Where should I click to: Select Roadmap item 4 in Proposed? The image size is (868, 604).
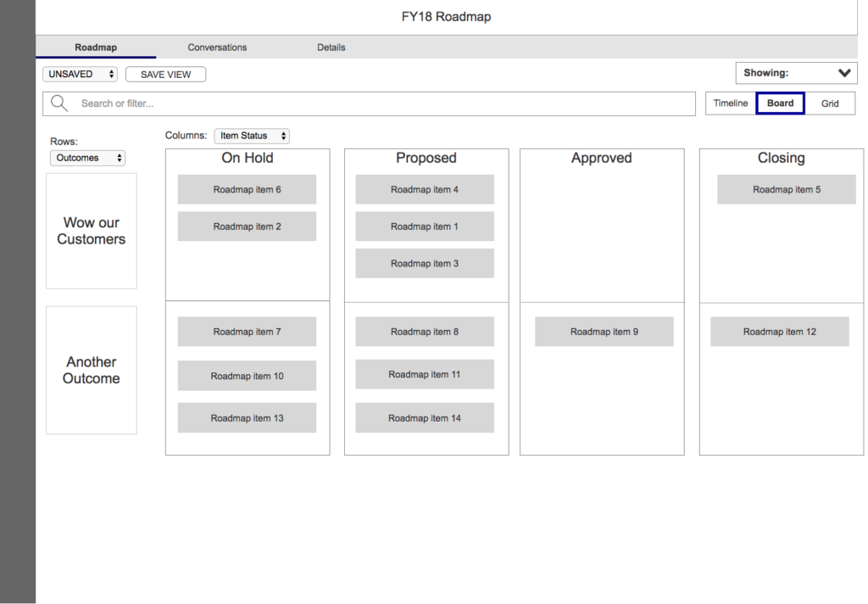pos(424,189)
